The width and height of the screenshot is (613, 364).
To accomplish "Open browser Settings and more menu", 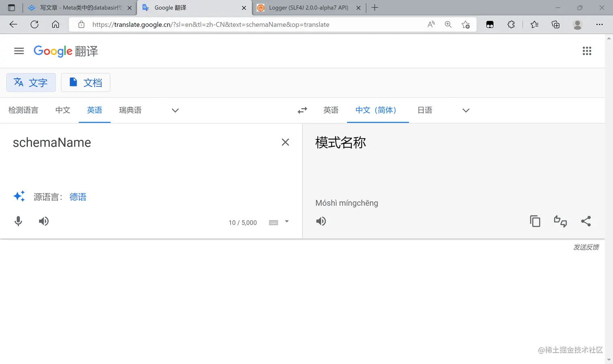I will (x=599, y=24).
